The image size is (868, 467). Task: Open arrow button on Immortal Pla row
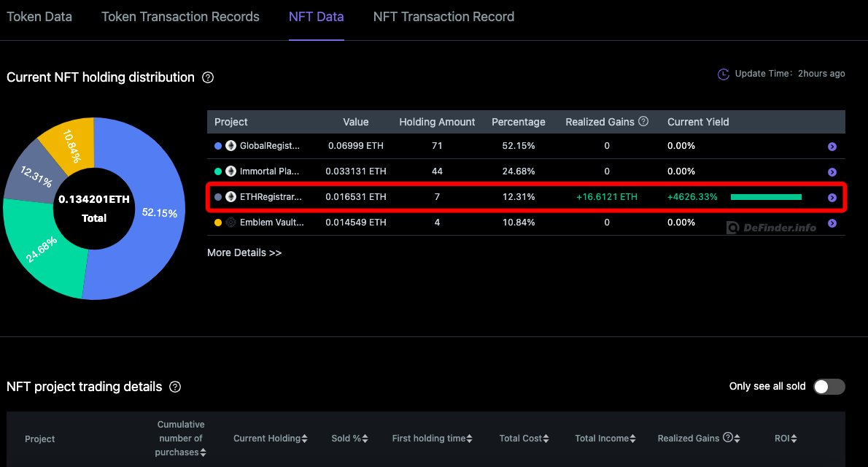832,172
